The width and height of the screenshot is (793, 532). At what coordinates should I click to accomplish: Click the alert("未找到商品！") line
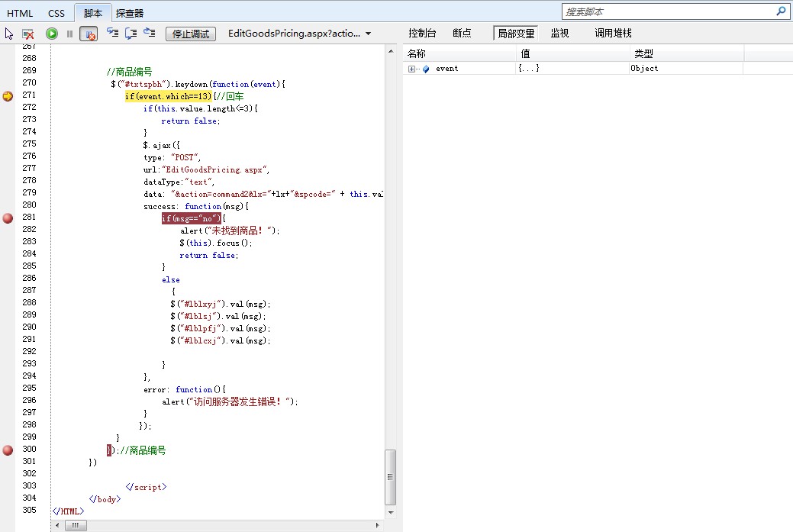tap(230, 231)
